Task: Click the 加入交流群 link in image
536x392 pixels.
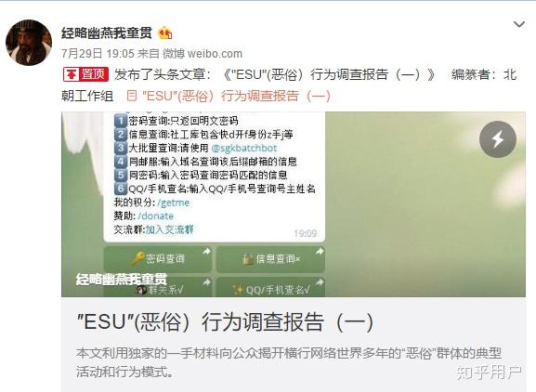Action: coord(170,229)
